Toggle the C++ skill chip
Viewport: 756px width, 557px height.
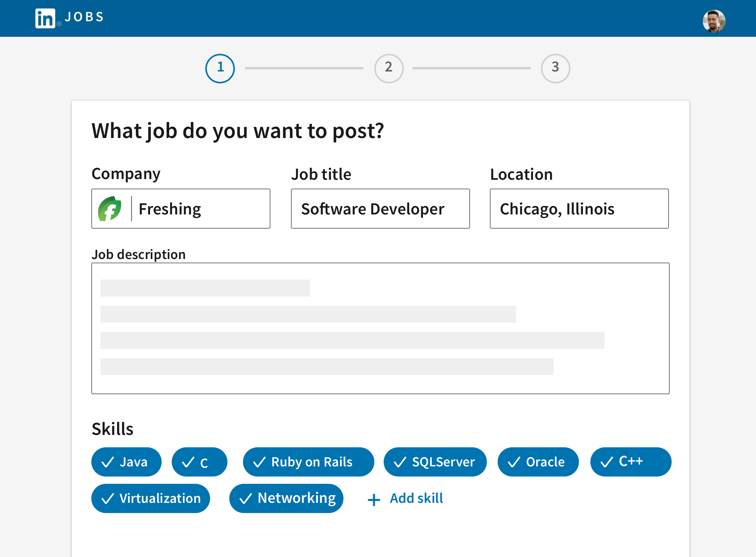[x=631, y=462]
